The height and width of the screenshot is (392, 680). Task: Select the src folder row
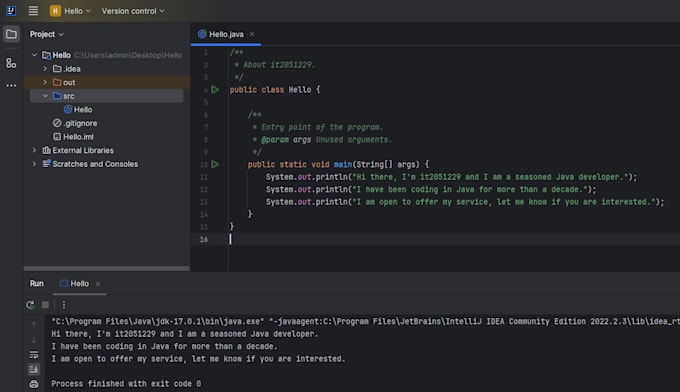(x=107, y=96)
